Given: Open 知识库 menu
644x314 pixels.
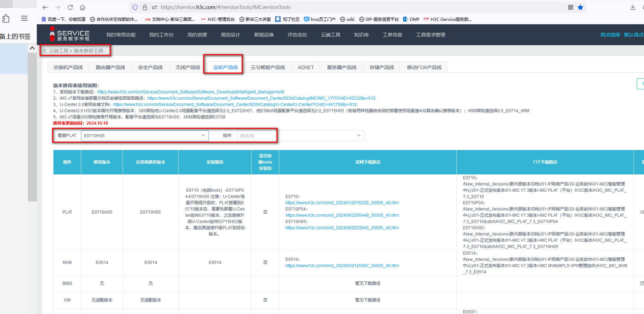Looking at the screenshot, I should (x=362, y=35).
